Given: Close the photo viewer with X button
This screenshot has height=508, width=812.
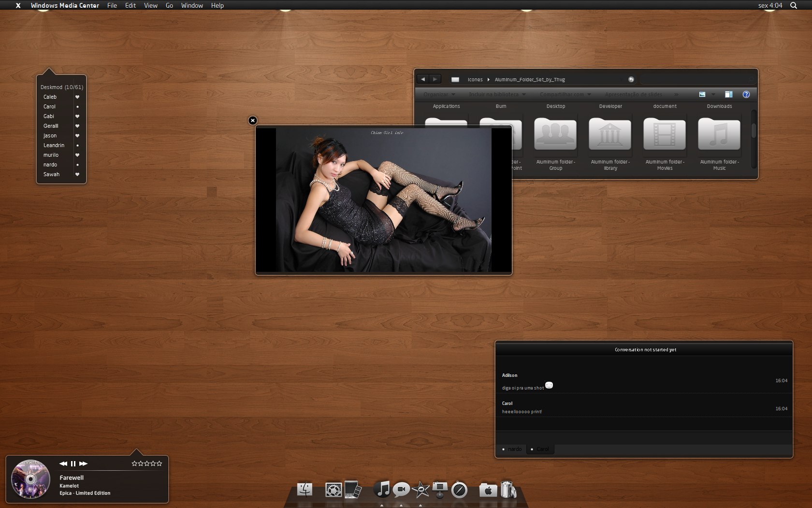Looking at the screenshot, I should pos(252,120).
